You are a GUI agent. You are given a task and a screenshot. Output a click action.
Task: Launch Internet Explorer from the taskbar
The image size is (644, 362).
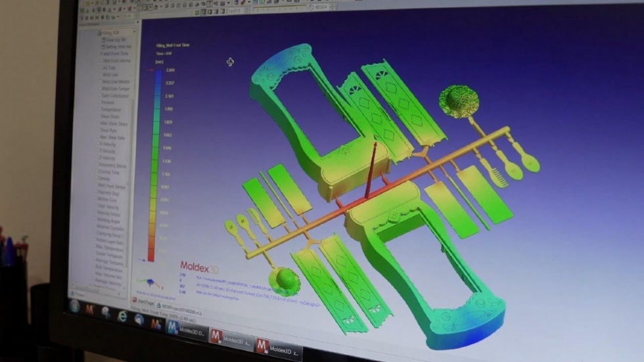(x=122, y=316)
